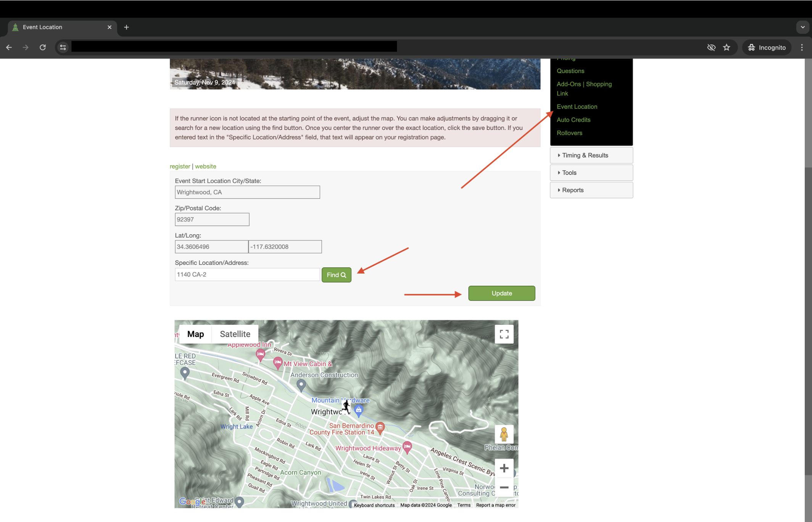Screen dimensions: 812x522
Task: Click the Wright Lake map label
Action: (x=237, y=427)
